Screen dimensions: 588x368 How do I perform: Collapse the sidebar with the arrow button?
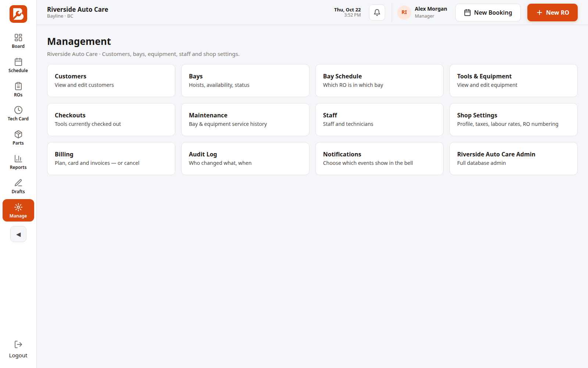(18, 234)
